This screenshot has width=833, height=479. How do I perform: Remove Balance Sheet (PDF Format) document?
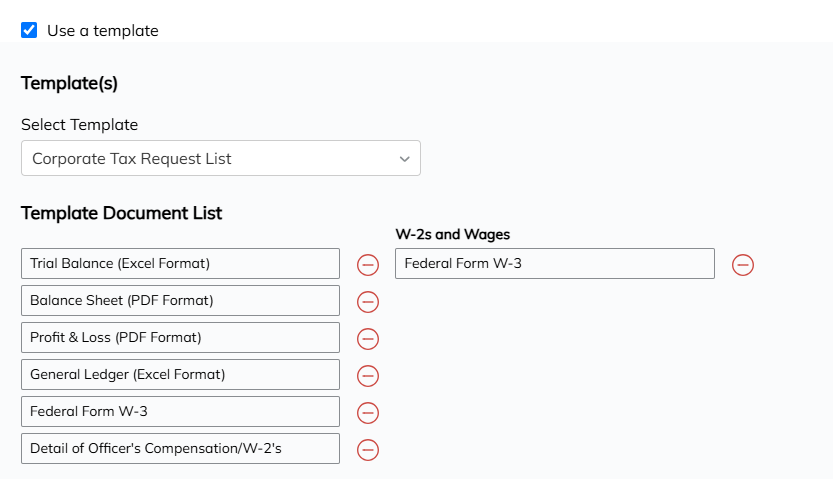point(368,302)
